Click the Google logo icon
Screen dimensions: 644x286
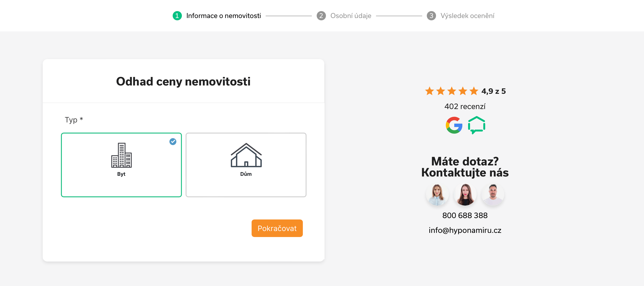tap(454, 125)
